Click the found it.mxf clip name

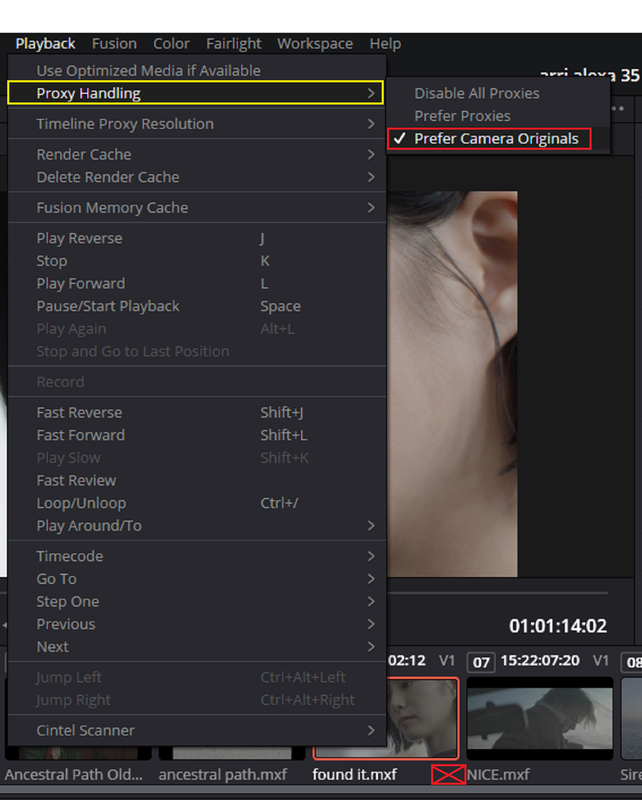coord(354,774)
